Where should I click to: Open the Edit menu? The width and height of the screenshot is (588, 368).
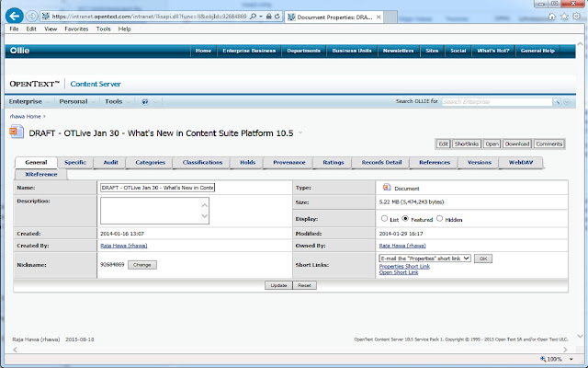[x=31, y=29]
